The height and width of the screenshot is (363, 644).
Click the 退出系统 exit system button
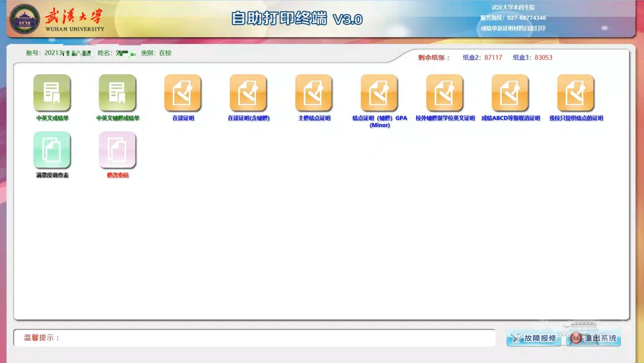click(594, 338)
